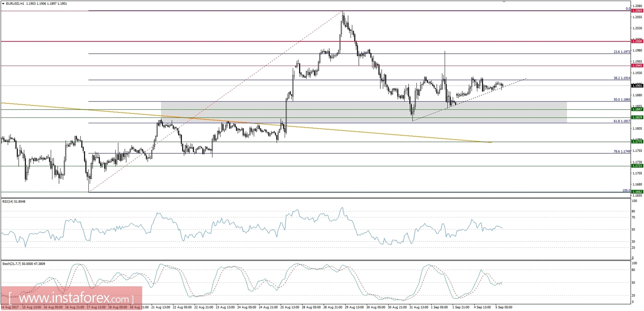Click the 1.2055 price axis value
This screenshot has height=311, width=644.
click(x=637, y=17)
